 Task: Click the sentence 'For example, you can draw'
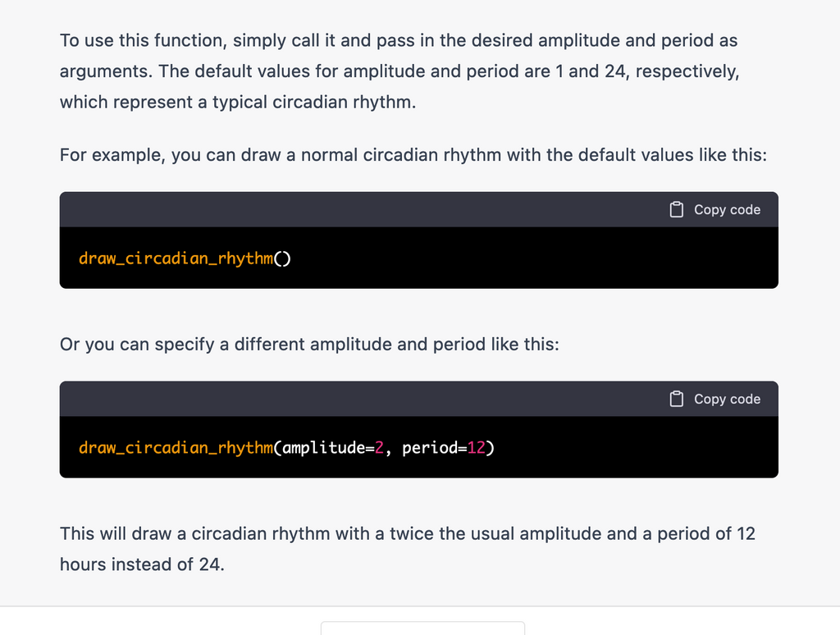tap(413, 155)
